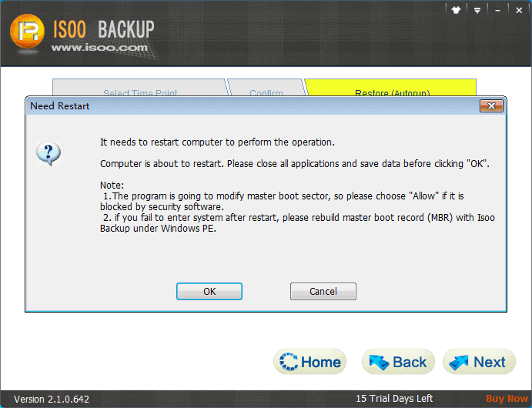The image size is (532, 408).
Task: Click the Need Restart dialog title
Action: (60, 105)
